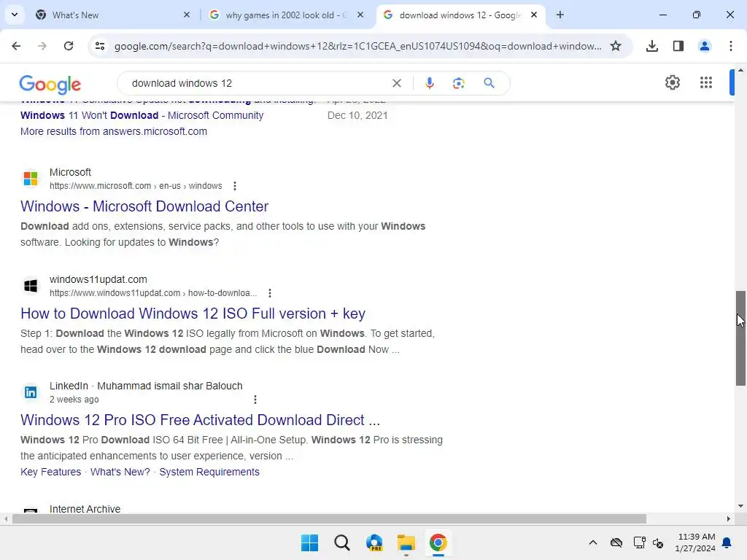Click the vertical scrollbar thumb
747x560 pixels.
point(740,338)
